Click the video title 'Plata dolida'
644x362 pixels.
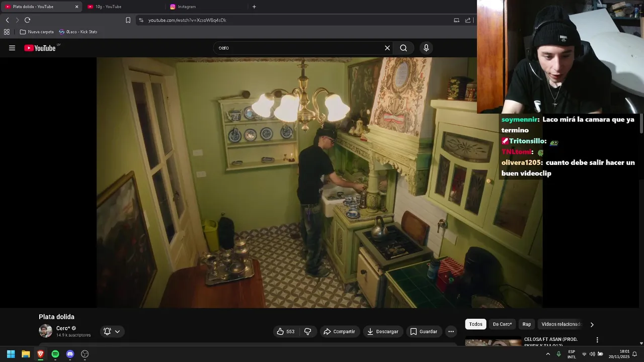(56, 317)
